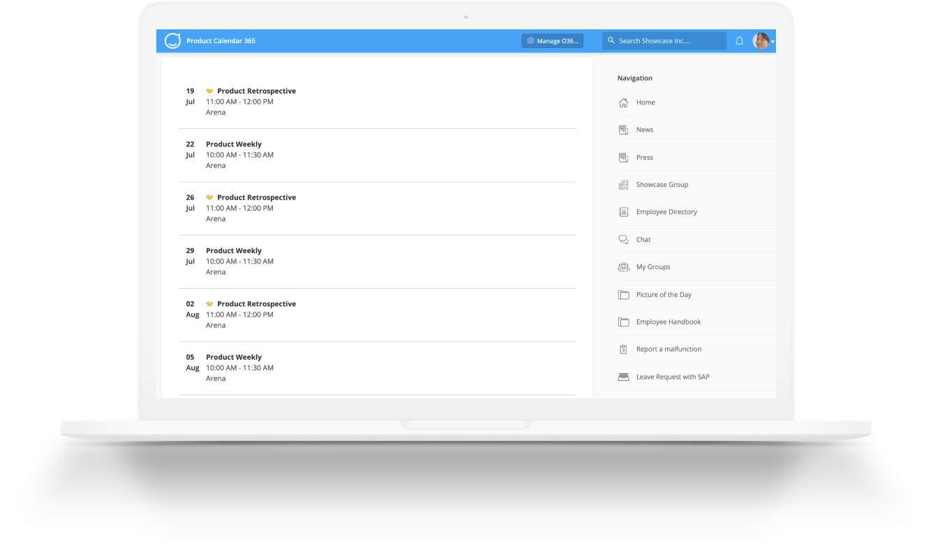
Task: Click the Press newspaper icon
Action: (623, 157)
